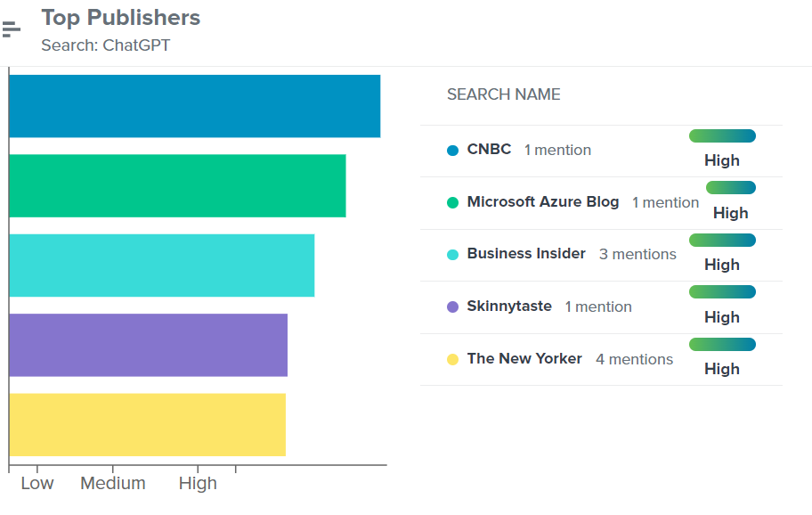Select the green Microsoft Azure Blog bar
This screenshot has height=515, width=812.
177,185
